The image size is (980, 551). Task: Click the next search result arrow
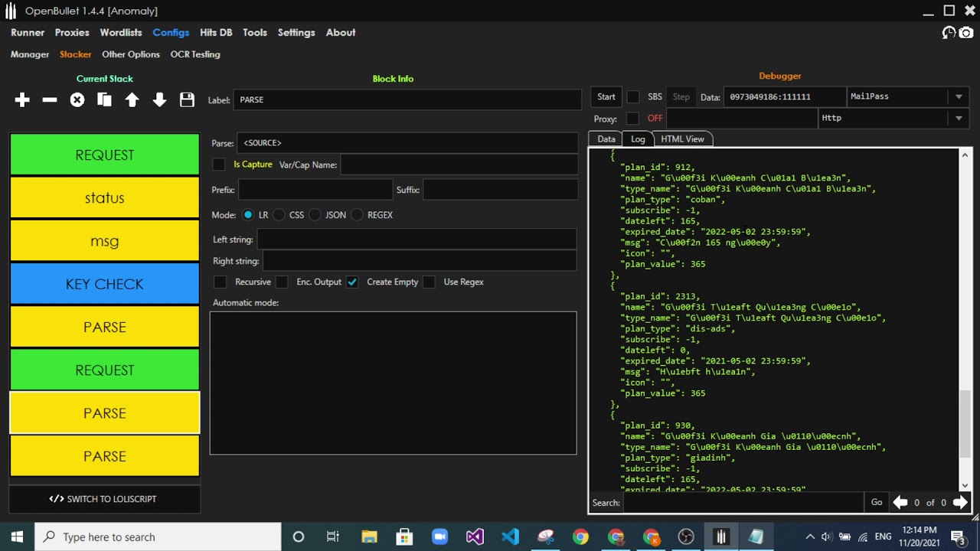pos(959,503)
